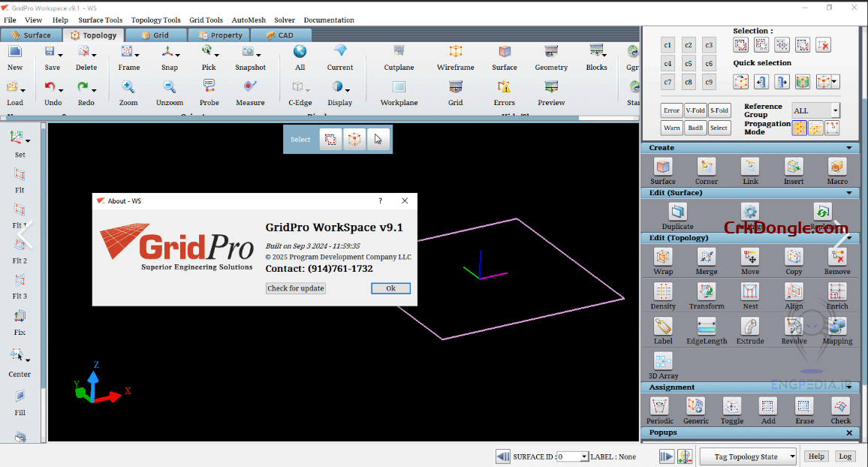Toggle the S-Fold indicator button
868x467 pixels.
coord(719,109)
